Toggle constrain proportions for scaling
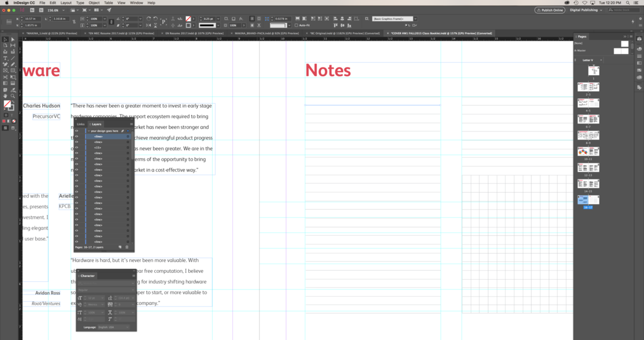The image size is (644, 340). pos(110,22)
